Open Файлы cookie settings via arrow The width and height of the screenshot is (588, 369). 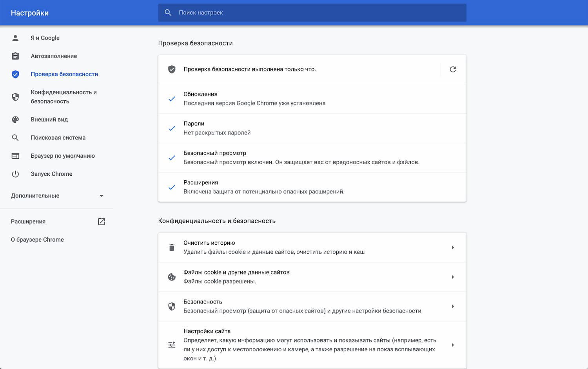click(x=453, y=277)
